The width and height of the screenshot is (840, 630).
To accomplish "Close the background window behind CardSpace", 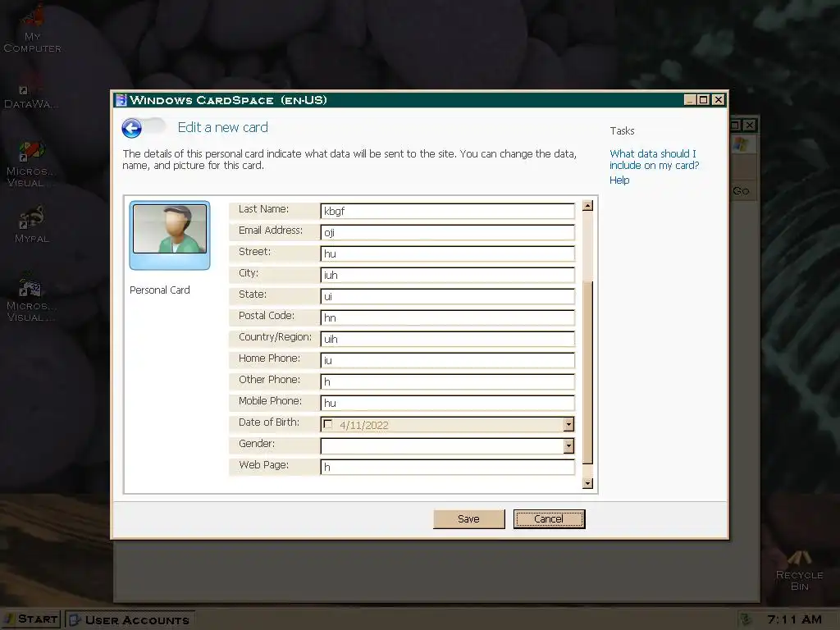I will [x=750, y=126].
